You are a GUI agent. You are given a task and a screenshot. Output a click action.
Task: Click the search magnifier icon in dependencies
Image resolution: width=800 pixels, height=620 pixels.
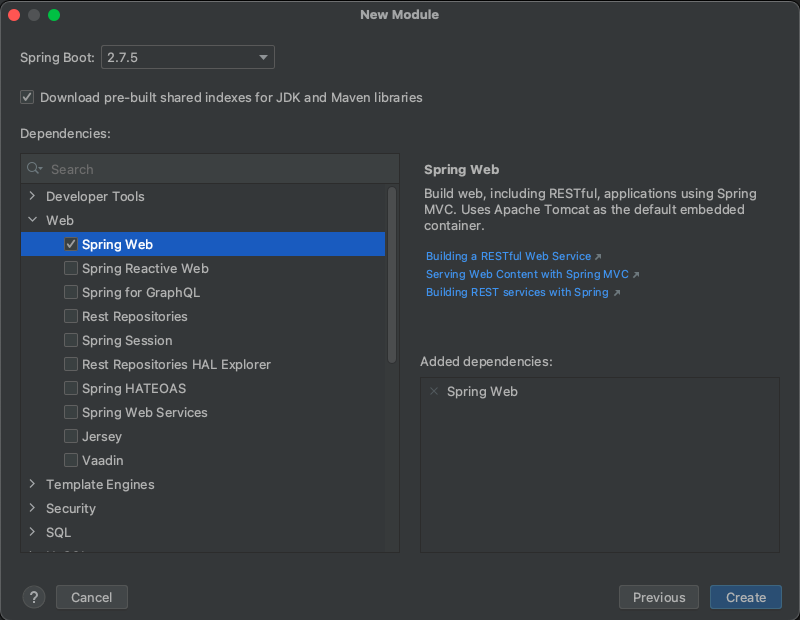[x=34, y=168]
